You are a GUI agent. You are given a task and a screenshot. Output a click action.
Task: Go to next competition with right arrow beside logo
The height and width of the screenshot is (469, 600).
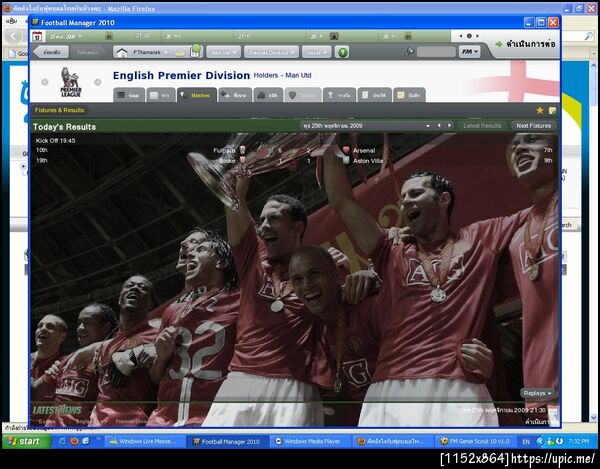[98, 82]
